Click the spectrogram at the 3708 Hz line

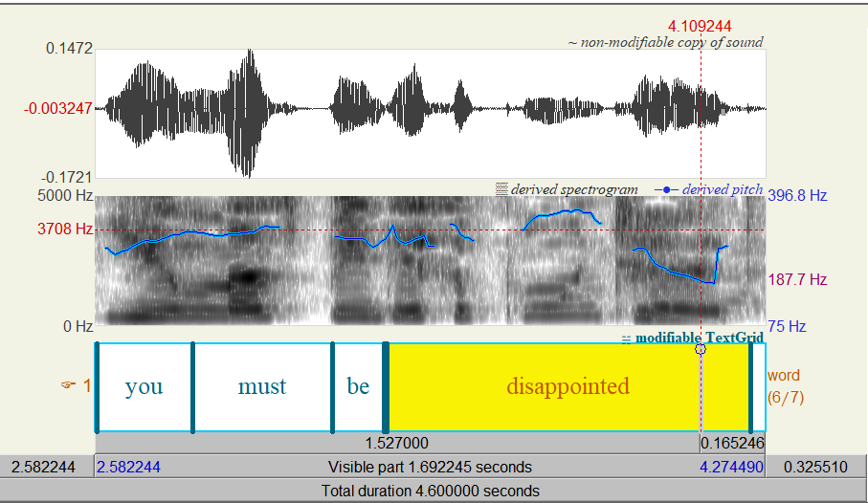[x=430, y=230]
